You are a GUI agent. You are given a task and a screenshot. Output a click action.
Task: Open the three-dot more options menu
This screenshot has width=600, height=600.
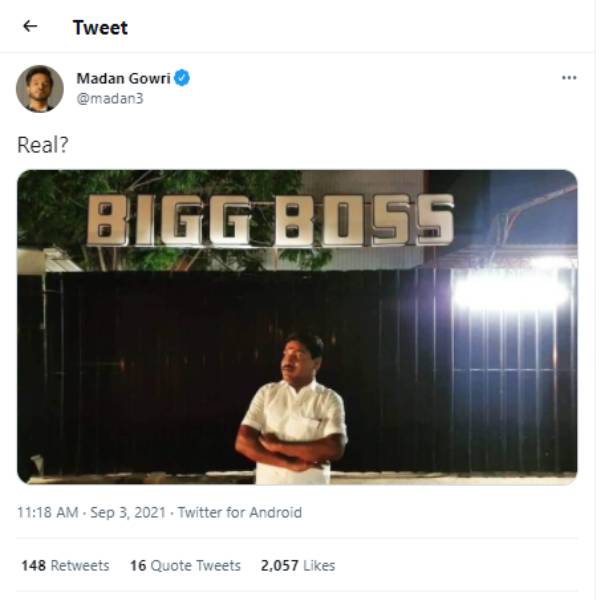[x=569, y=78]
